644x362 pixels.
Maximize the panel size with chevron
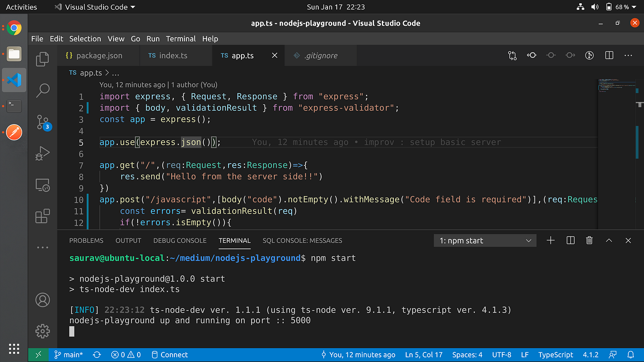[x=609, y=240]
